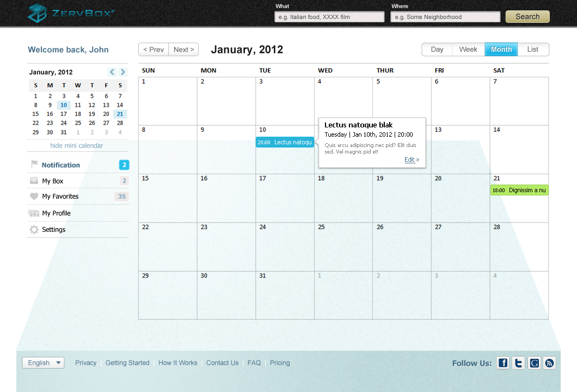The height and width of the screenshot is (392, 577).
Task: Click the Search button
Action: [527, 16]
